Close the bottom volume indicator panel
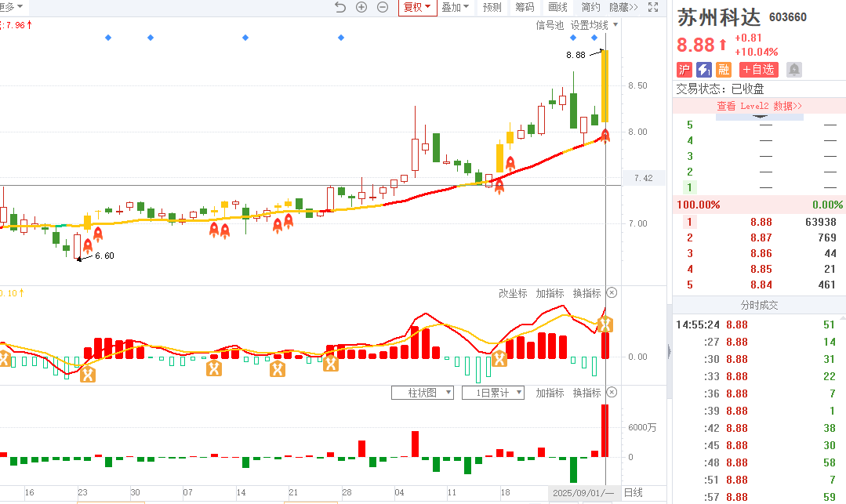Screen dimensions: 846x504 pyautogui.click(x=612, y=393)
